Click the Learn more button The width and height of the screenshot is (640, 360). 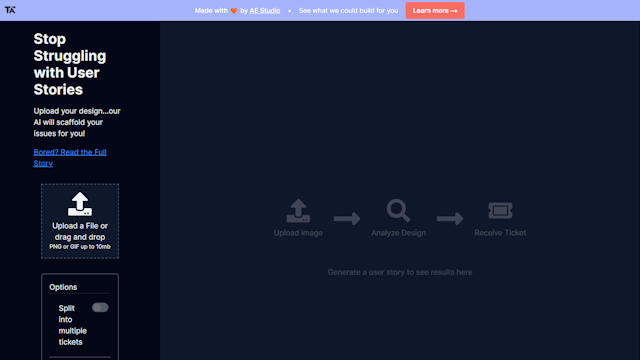coord(435,11)
